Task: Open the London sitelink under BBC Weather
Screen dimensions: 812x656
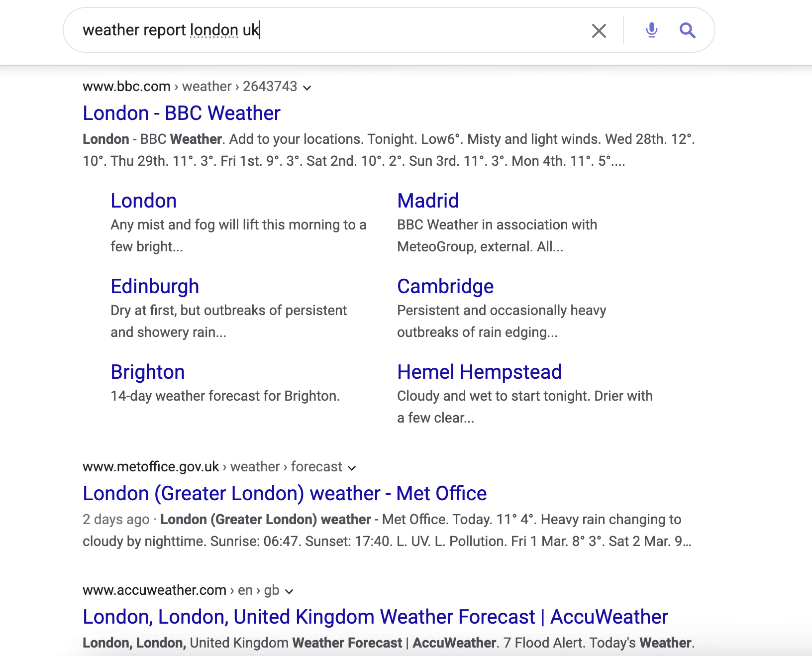Action: pos(143,201)
